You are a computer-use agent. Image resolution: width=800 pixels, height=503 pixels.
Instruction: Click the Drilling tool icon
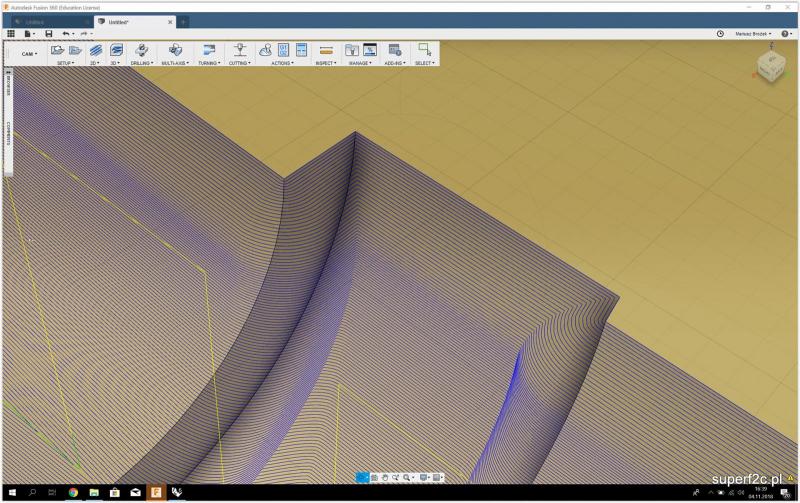pyautogui.click(x=141, y=49)
